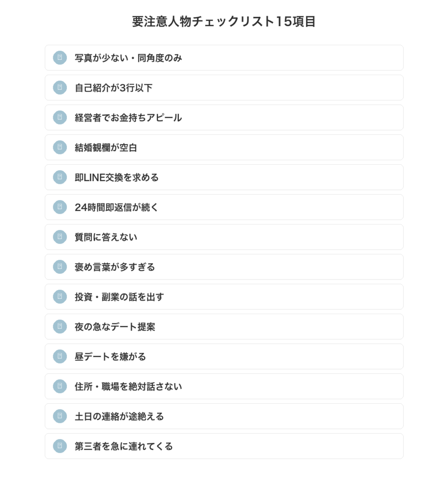This screenshot has height=478, width=448.
Task: Click the 土日の連絡が途絶える text
Action: pos(119,416)
